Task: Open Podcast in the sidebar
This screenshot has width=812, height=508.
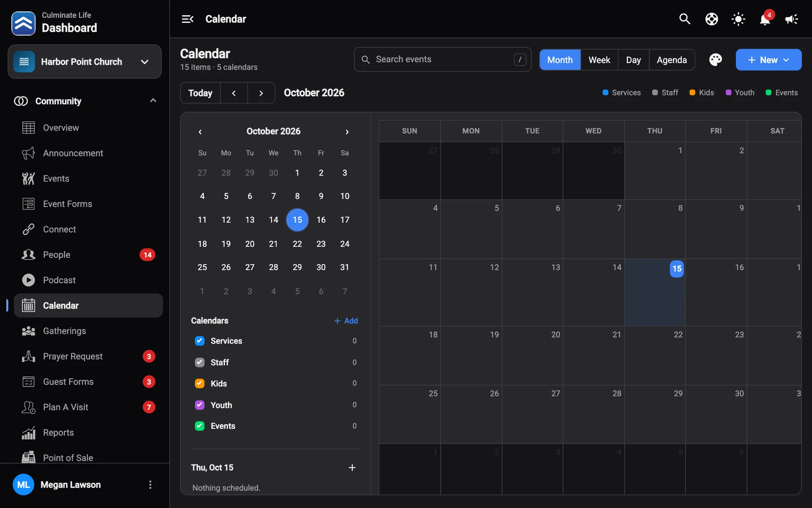Action: (x=88, y=280)
